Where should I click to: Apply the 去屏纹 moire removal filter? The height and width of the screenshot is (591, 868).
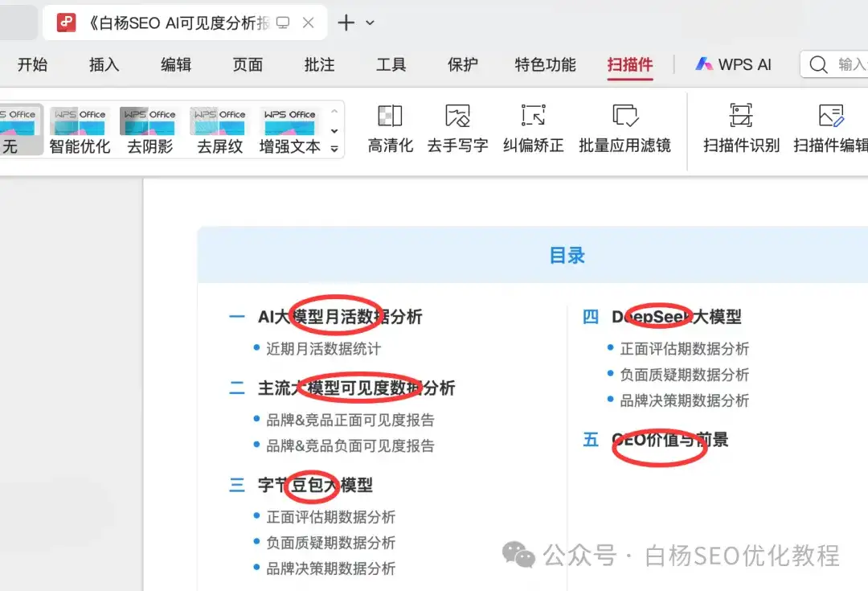(x=219, y=131)
